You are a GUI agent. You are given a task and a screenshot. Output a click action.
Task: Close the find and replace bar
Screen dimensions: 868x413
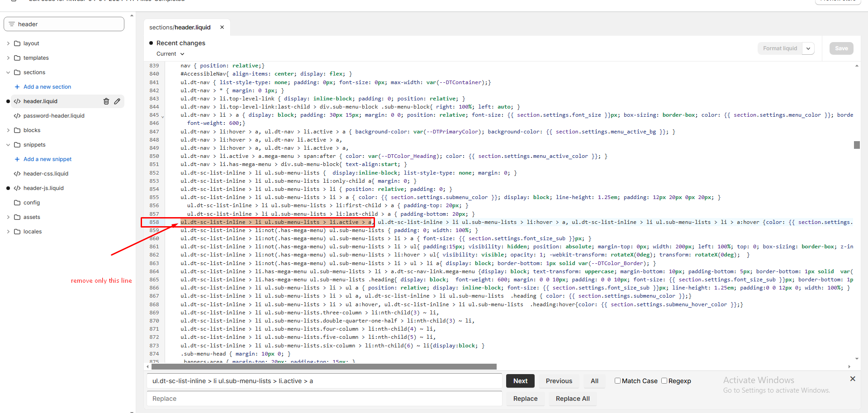(853, 379)
